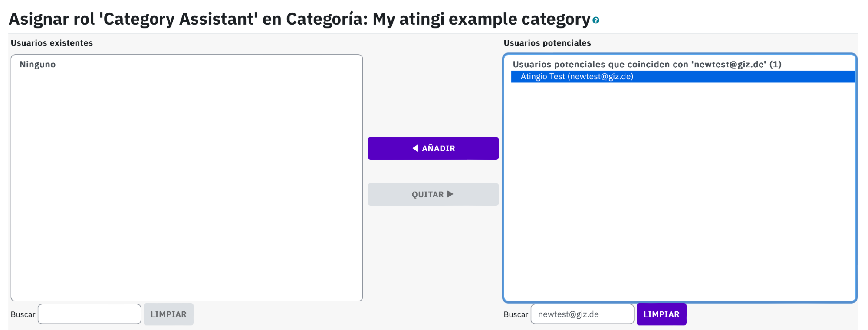Click the QUITAR button
868x330 pixels.
[433, 194]
